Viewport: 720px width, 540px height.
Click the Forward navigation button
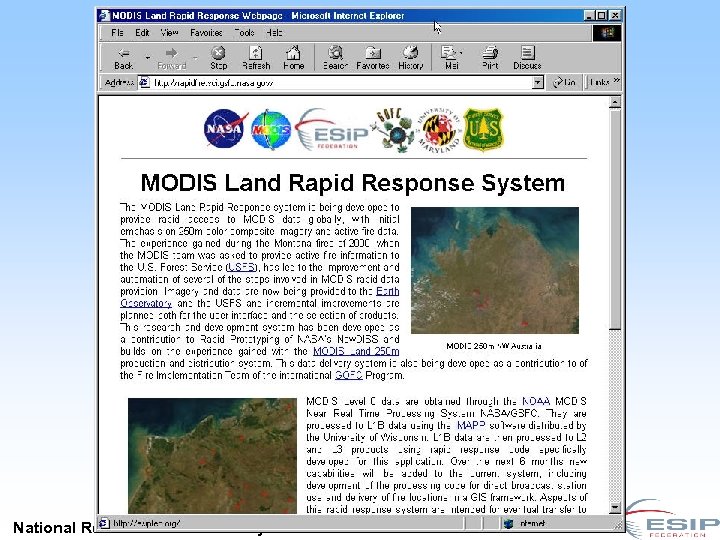(171, 58)
